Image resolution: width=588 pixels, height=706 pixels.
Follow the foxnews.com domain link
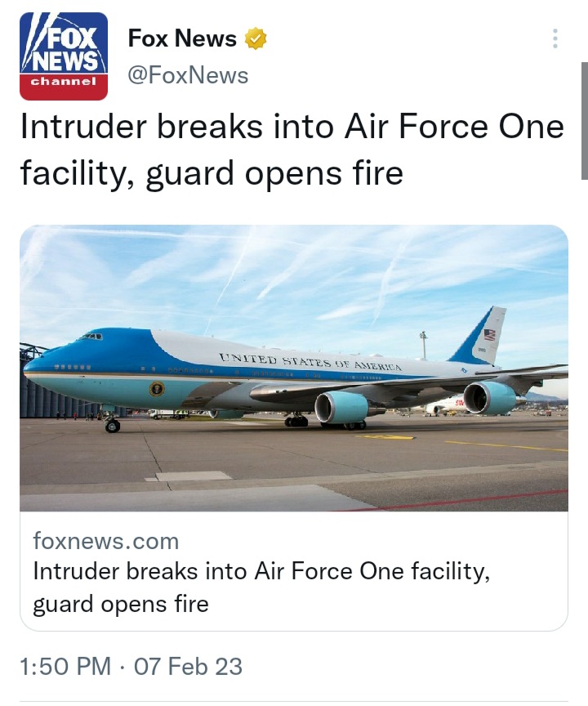click(x=106, y=541)
